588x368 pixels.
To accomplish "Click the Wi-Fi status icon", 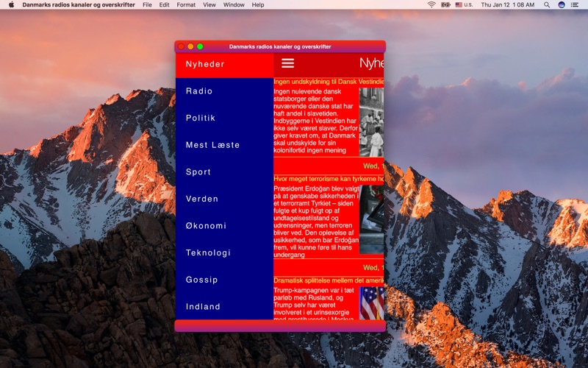I will [431, 5].
